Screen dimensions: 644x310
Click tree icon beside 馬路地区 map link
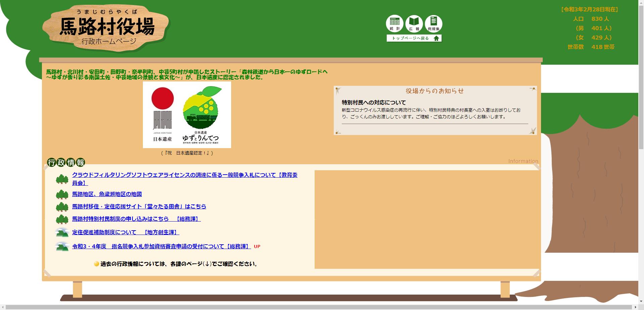[62, 194]
